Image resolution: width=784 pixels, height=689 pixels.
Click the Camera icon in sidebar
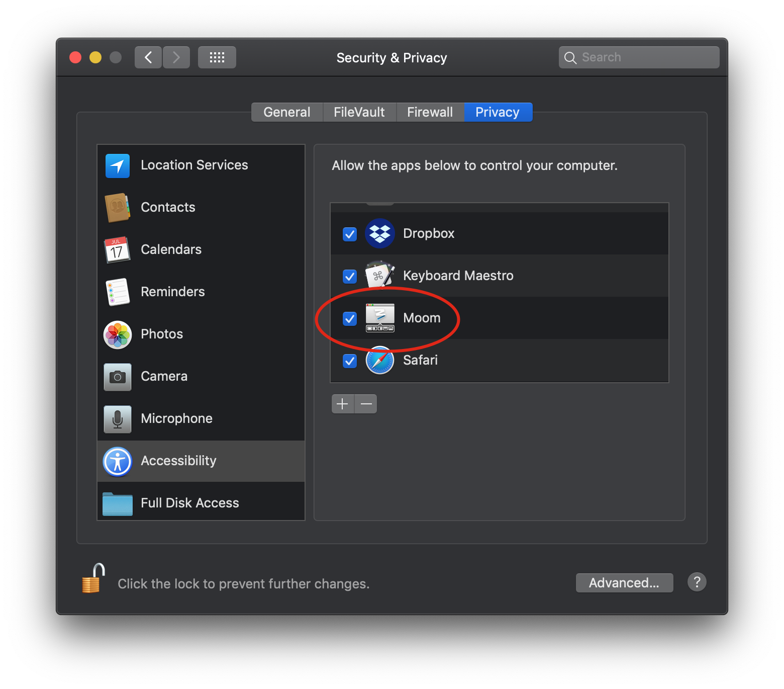click(118, 377)
